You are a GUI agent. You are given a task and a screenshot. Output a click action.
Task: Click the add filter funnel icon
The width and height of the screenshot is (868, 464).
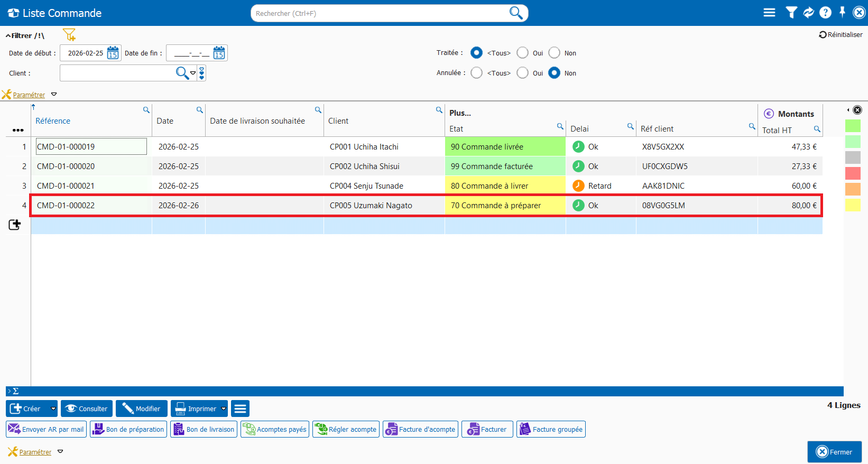[69, 35]
